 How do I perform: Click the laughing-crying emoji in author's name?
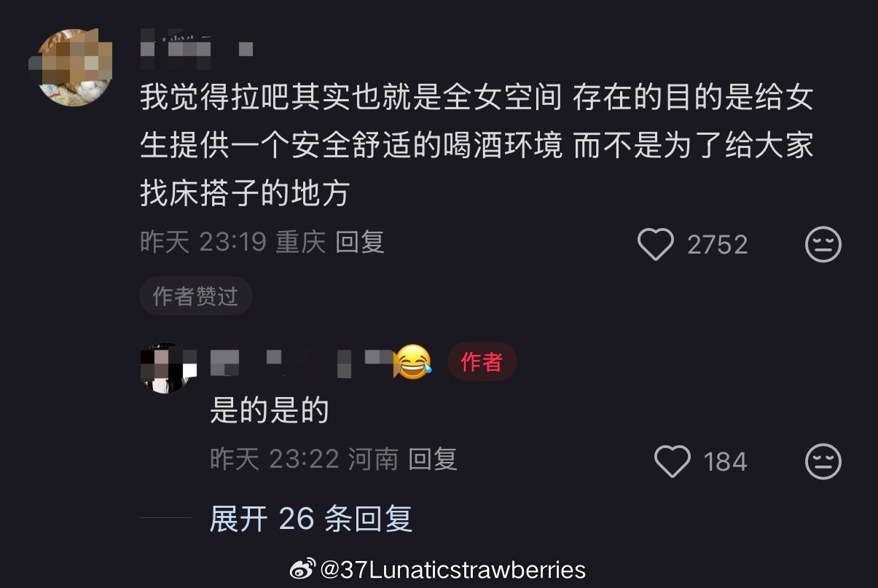pos(412,361)
